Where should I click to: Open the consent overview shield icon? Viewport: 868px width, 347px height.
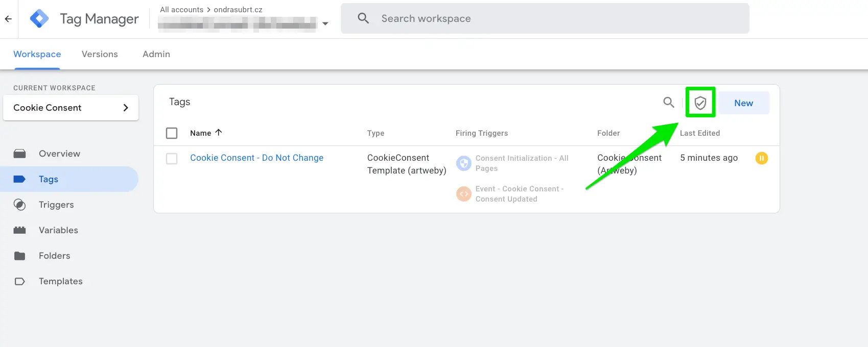tap(700, 103)
